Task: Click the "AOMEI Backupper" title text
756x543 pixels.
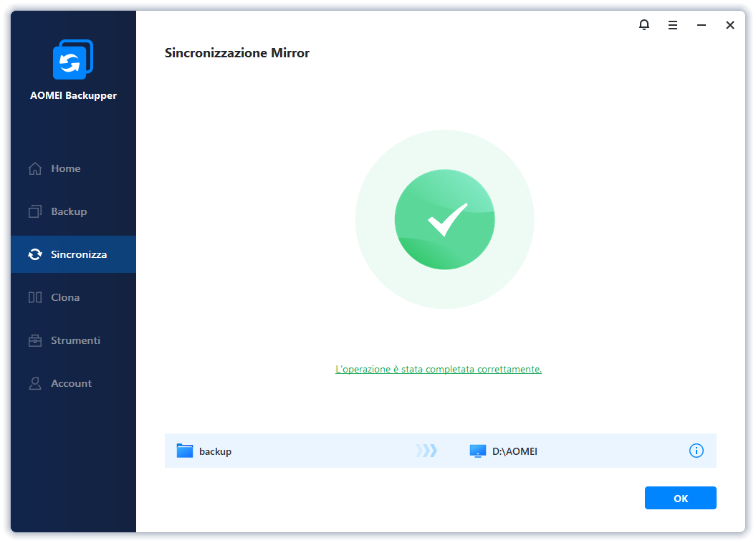Action: click(x=73, y=95)
